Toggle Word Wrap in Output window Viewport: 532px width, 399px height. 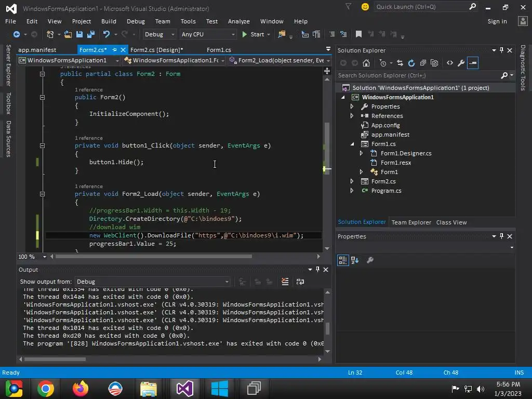[x=300, y=282]
